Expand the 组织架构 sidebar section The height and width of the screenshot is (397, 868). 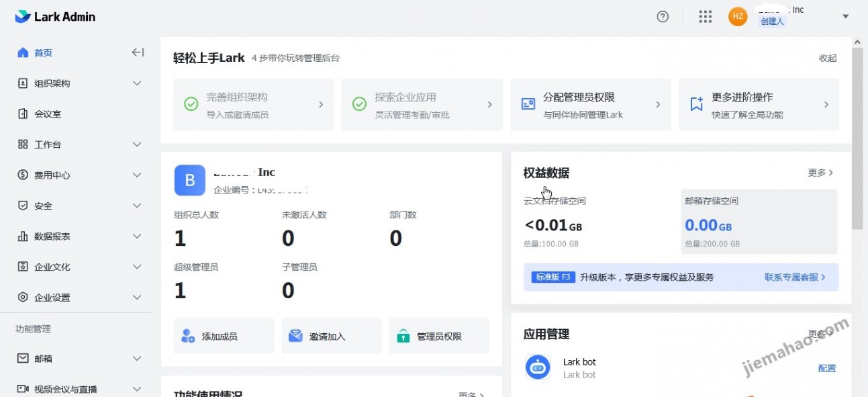click(x=136, y=83)
